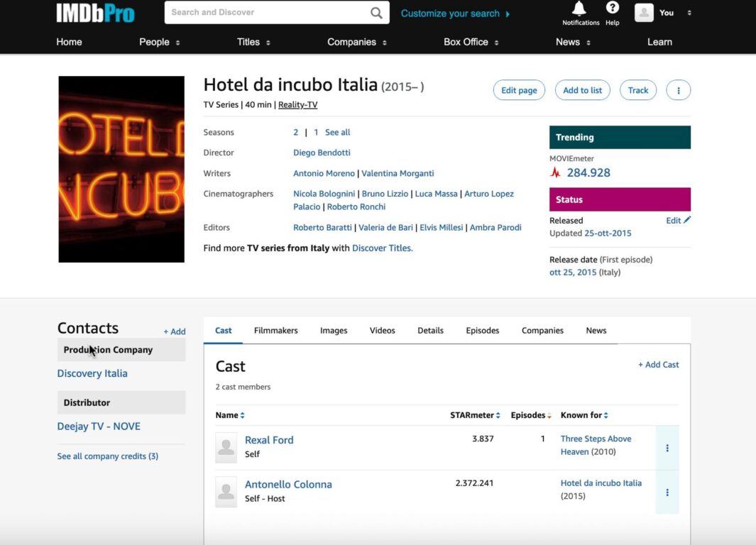
Task: Click the MOVIEmeter trend icon
Action: coord(555,172)
